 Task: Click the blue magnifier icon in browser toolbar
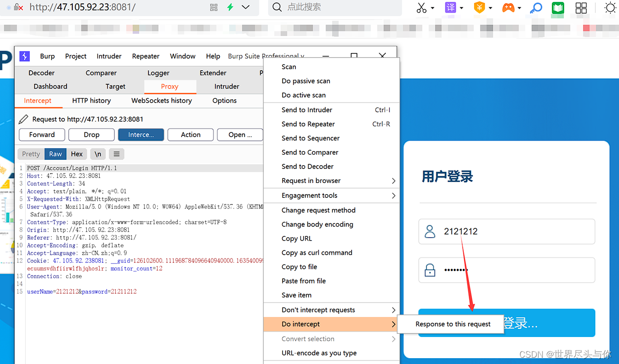point(536,8)
